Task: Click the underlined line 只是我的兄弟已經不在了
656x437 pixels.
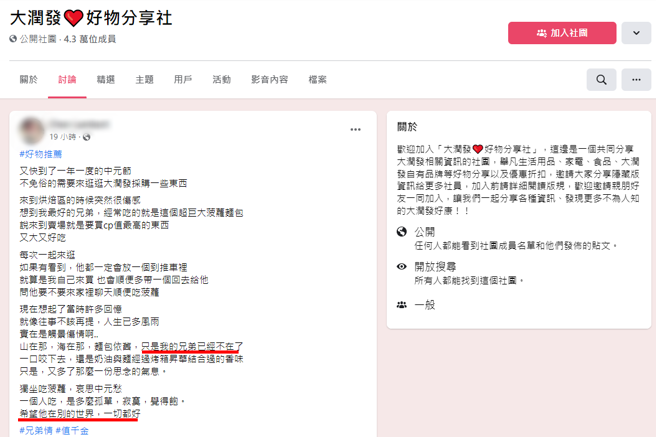Action: click(192, 347)
